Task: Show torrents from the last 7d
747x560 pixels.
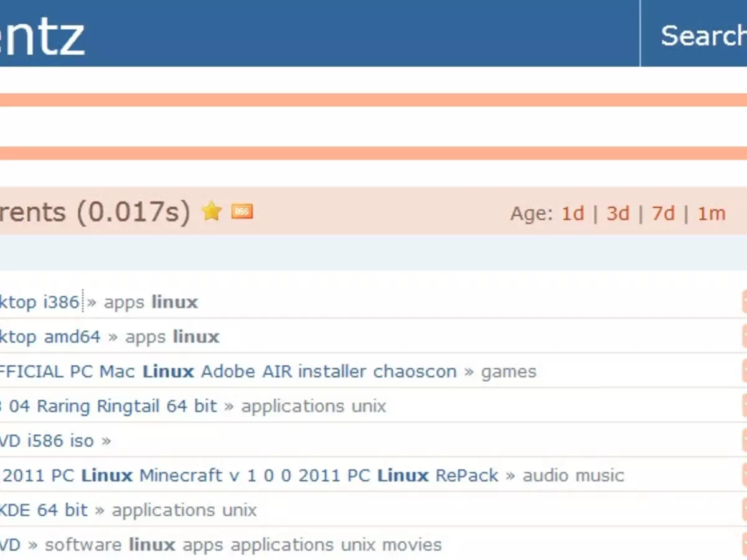Action: coord(663,213)
